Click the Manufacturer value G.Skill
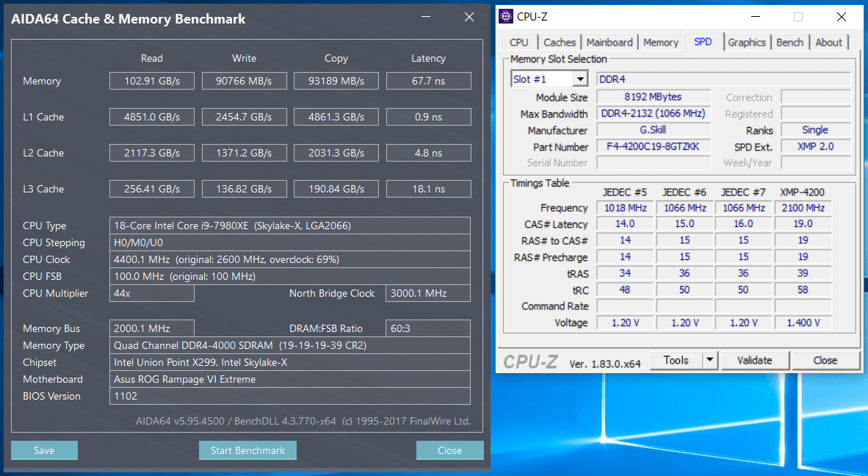 click(x=654, y=130)
